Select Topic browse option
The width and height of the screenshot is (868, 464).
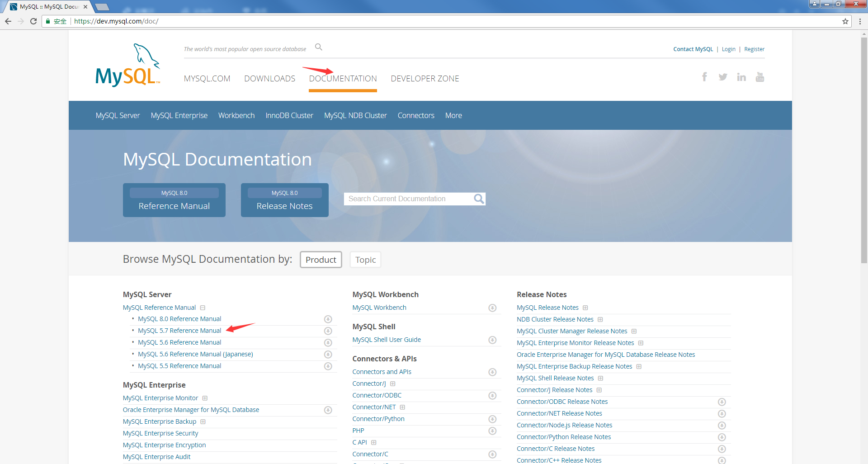pos(365,260)
